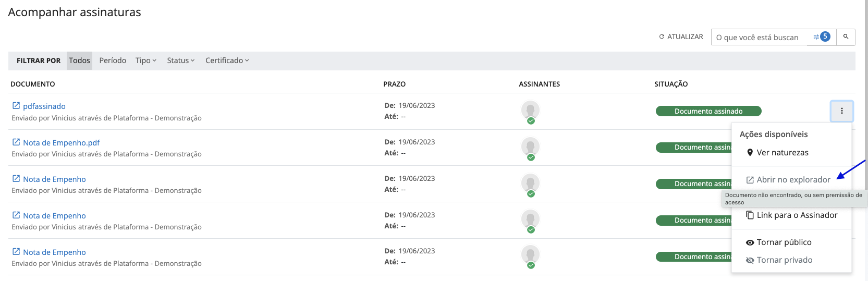
Task: Click the open-document icon beside pdfassinado
Action: (x=16, y=106)
